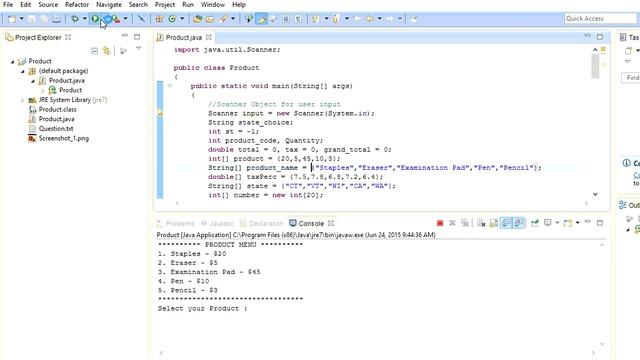Close the Console view tab
The image size is (640, 360).
click(331, 223)
